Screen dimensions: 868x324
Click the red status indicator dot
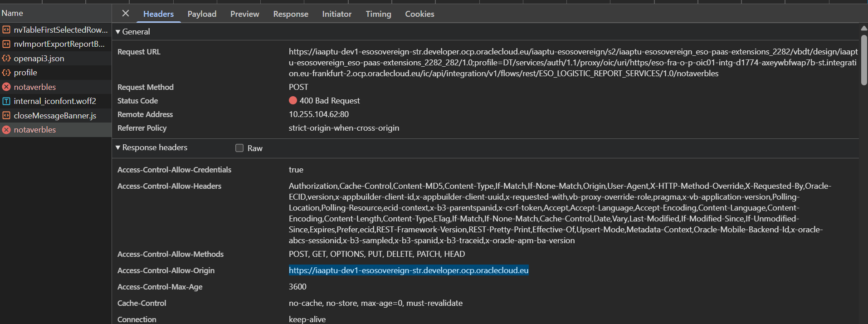point(293,100)
